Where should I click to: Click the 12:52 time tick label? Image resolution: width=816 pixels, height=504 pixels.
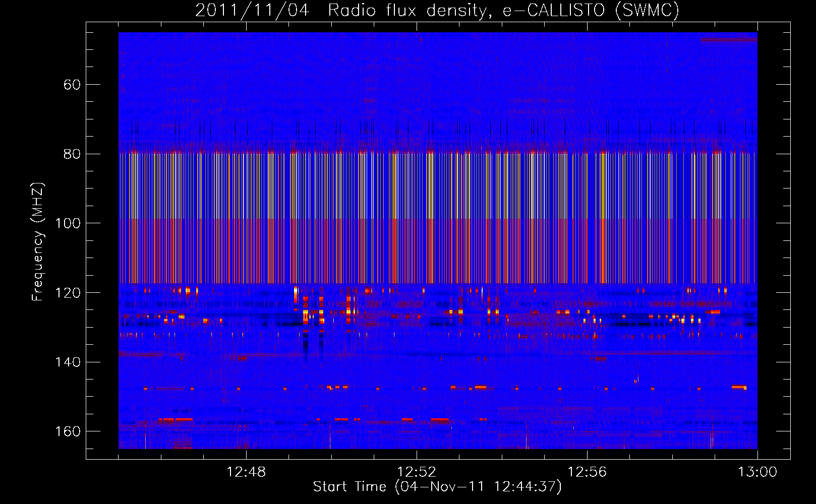[417, 472]
